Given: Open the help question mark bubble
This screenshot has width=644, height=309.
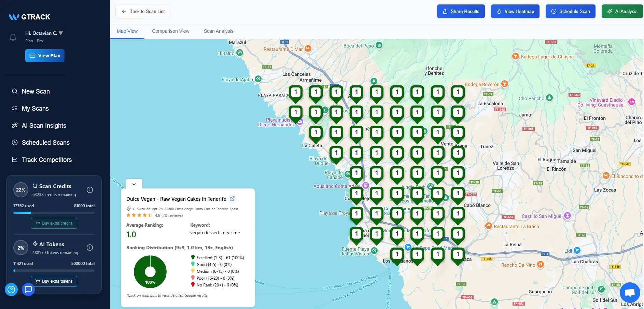Looking at the screenshot, I should coord(11,289).
